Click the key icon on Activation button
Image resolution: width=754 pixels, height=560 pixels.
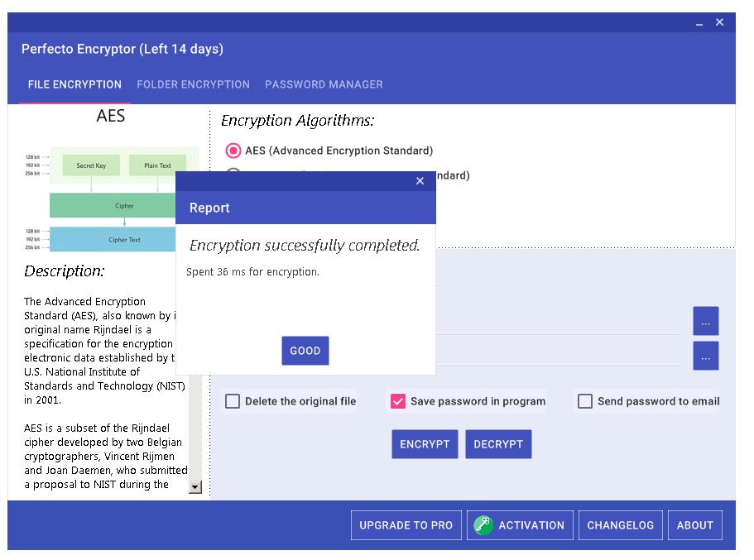point(483,525)
